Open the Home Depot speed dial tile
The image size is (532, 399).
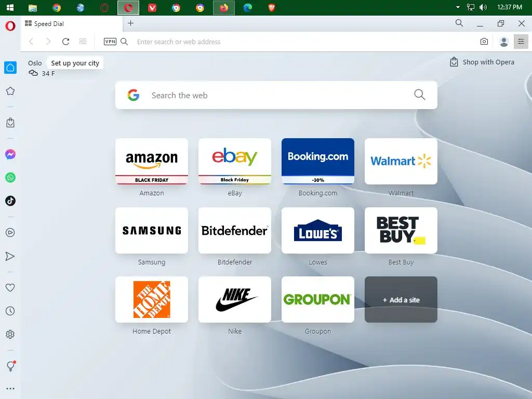(152, 300)
